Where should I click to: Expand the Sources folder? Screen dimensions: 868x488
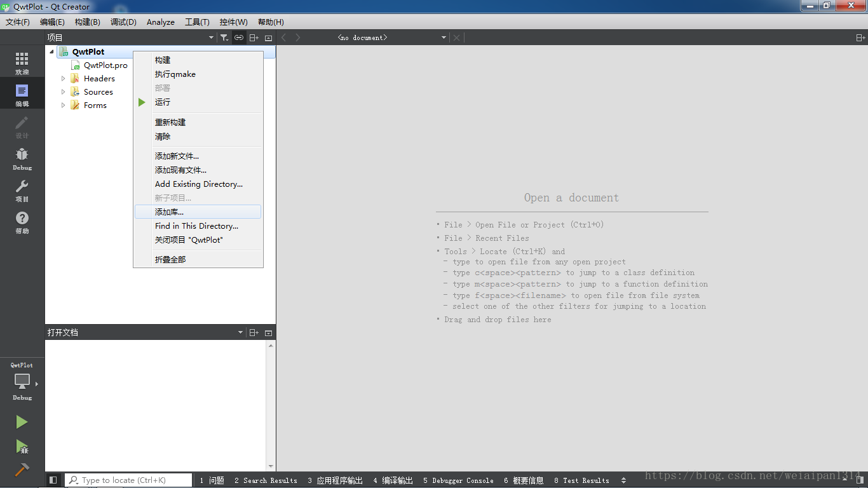point(63,92)
